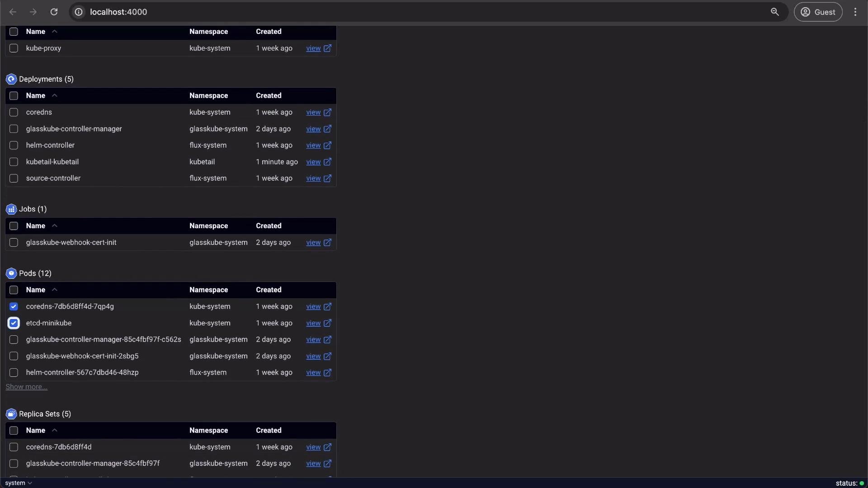Check the helm-controller-567c7dbd46-48hzp checkbox
Screen dimensions: 868x488
(x=14, y=372)
